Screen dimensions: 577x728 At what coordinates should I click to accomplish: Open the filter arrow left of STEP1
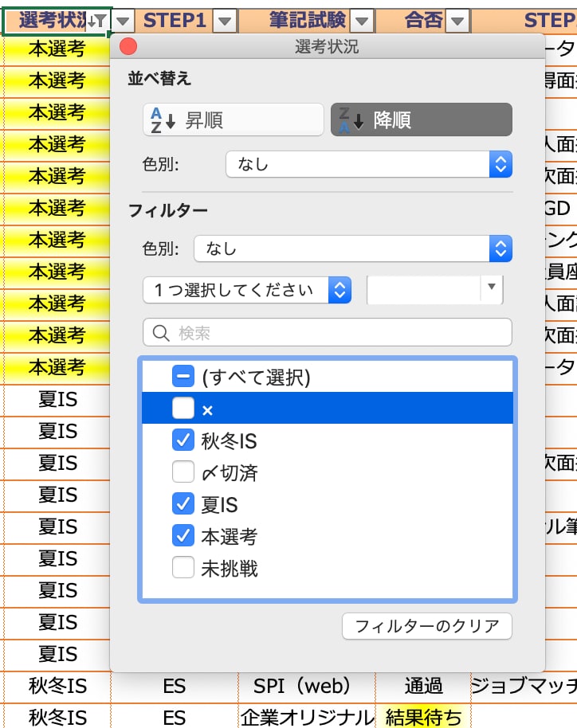[123, 21]
